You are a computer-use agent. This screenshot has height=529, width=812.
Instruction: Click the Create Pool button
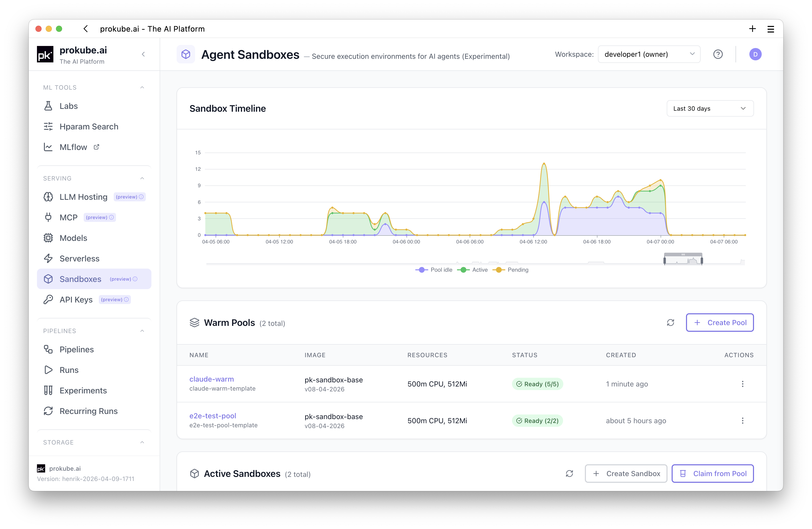tap(720, 323)
